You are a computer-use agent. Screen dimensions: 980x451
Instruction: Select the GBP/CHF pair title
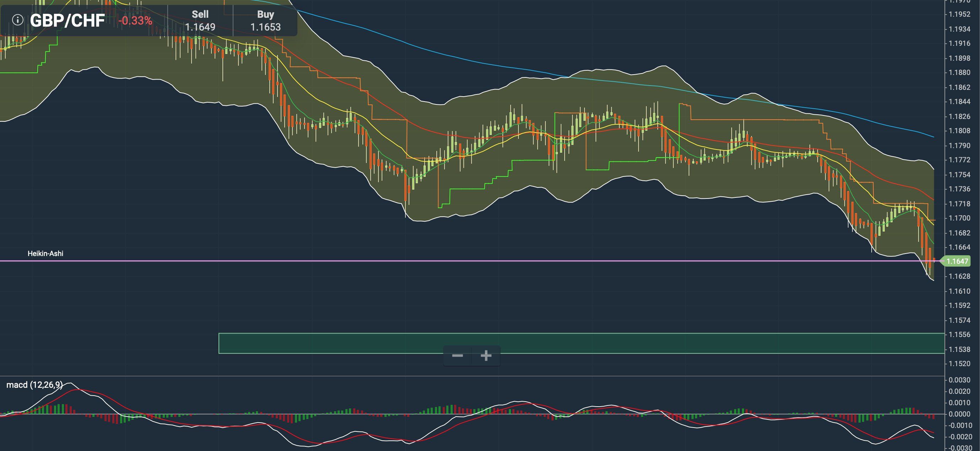(68, 21)
